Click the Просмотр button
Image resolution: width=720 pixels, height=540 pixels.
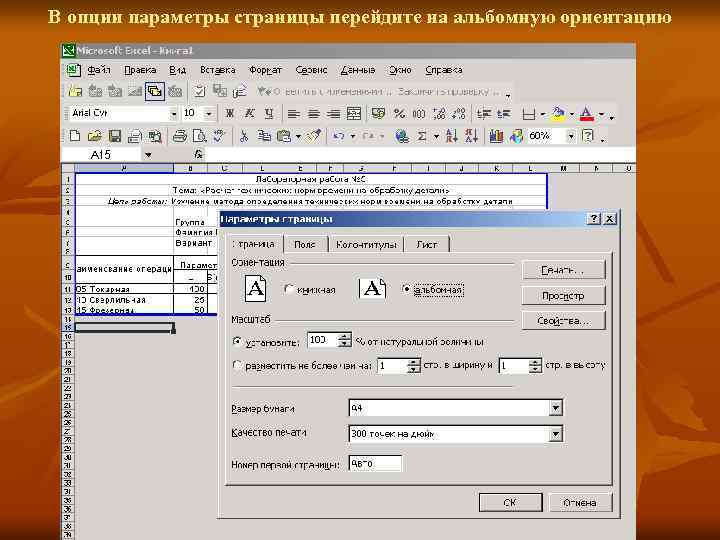pos(563,296)
